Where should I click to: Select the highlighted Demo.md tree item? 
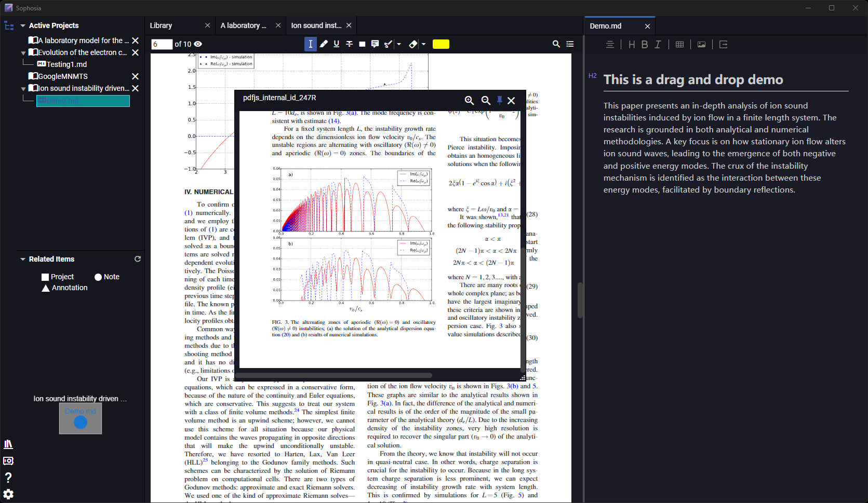click(83, 101)
